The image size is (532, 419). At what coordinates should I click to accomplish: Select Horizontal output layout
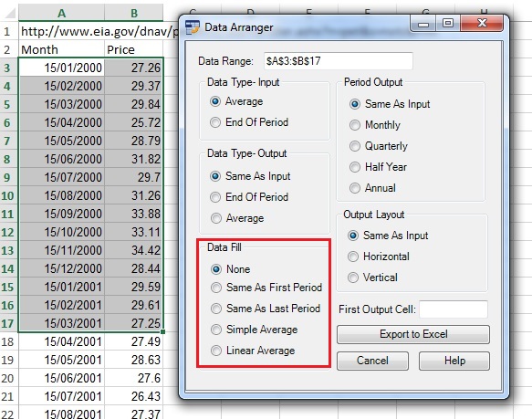(379, 257)
